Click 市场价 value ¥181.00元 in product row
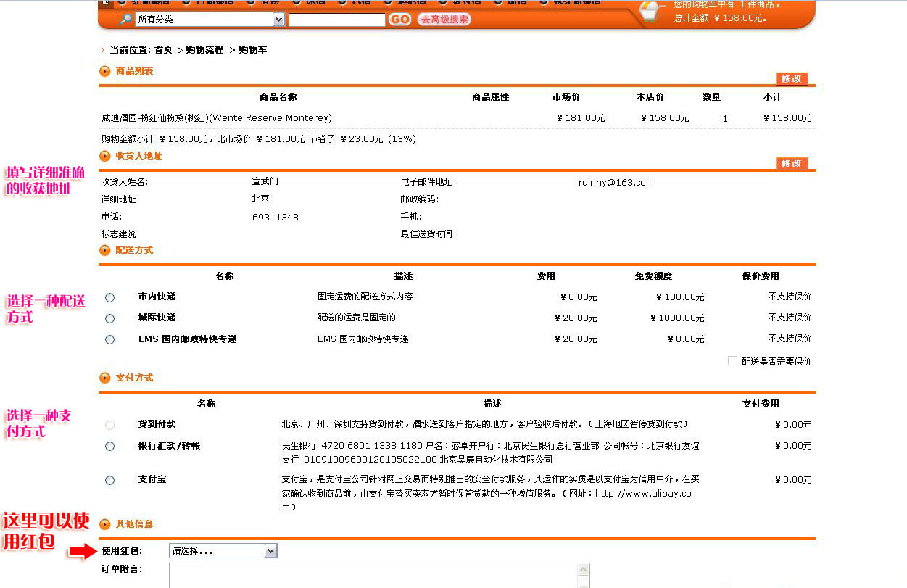Image resolution: width=907 pixels, height=588 pixels. pyautogui.click(x=581, y=118)
